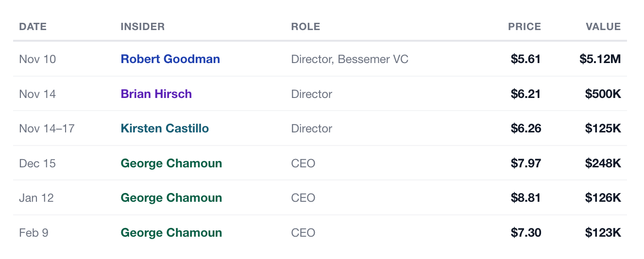
Task: Click the INSIDER column header
Action: (142, 27)
